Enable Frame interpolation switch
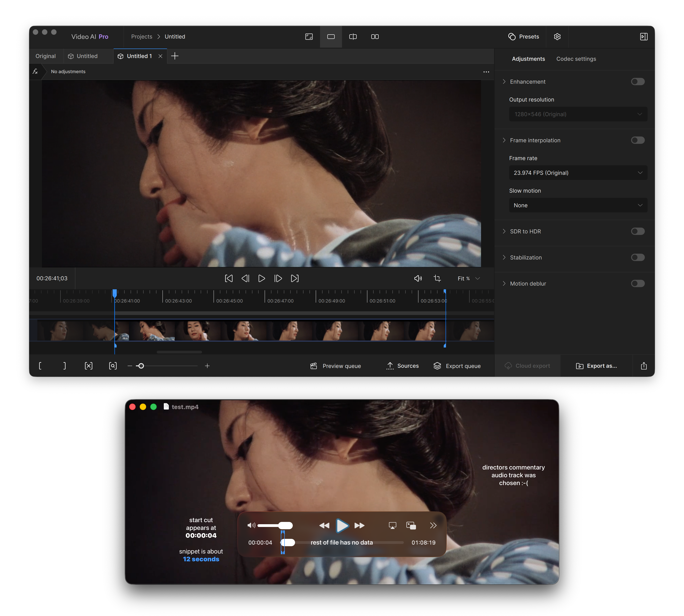The height and width of the screenshot is (616, 684). point(637,140)
